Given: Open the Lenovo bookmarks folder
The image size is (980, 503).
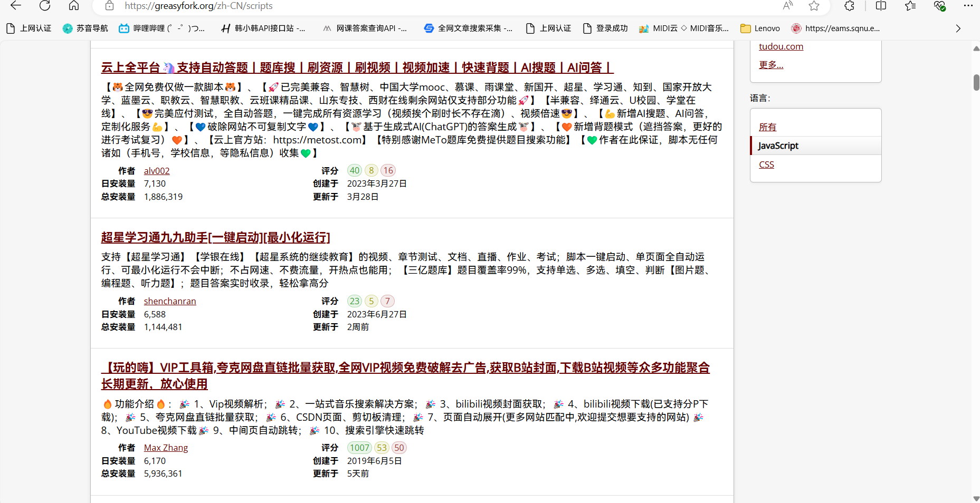Looking at the screenshot, I should (x=760, y=28).
